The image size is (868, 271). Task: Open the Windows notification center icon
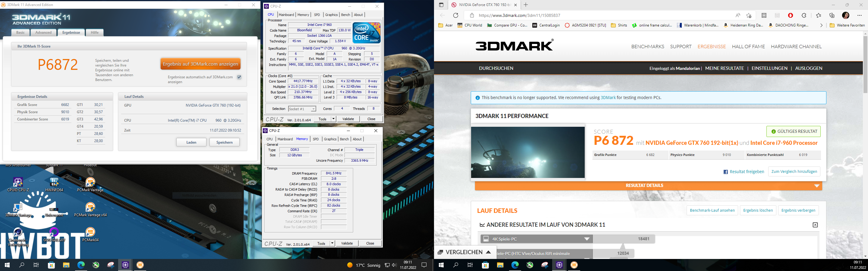424,265
